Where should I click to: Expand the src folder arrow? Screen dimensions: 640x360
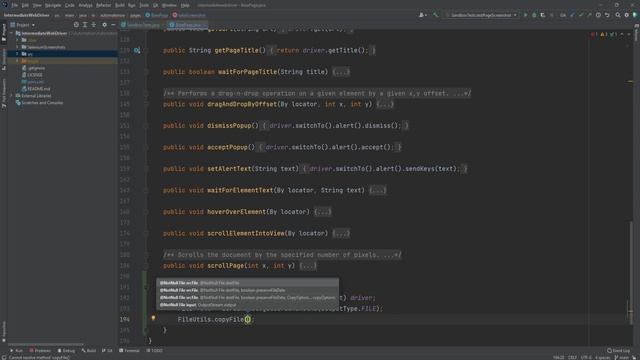tap(17, 54)
